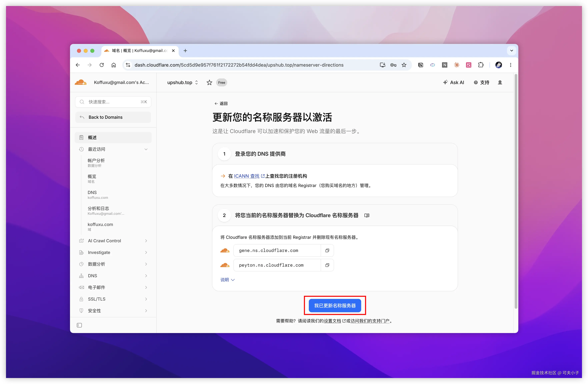The image size is (588, 384).
Task: Open recent DNS koffuxu.com item
Action: [98, 195]
